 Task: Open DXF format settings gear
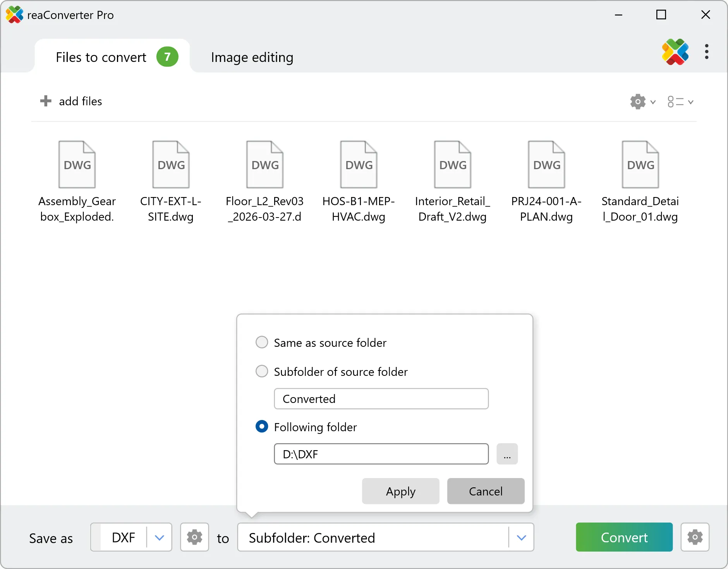click(x=194, y=537)
